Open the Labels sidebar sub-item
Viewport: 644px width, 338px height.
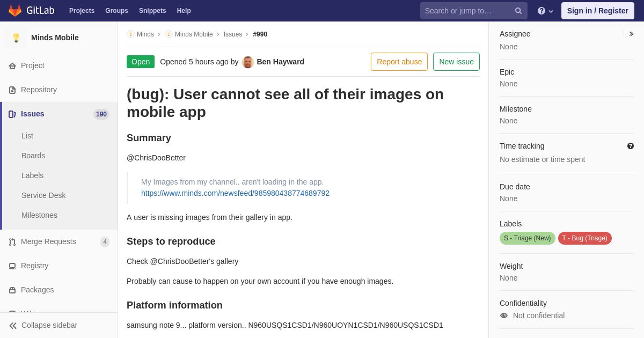32,175
